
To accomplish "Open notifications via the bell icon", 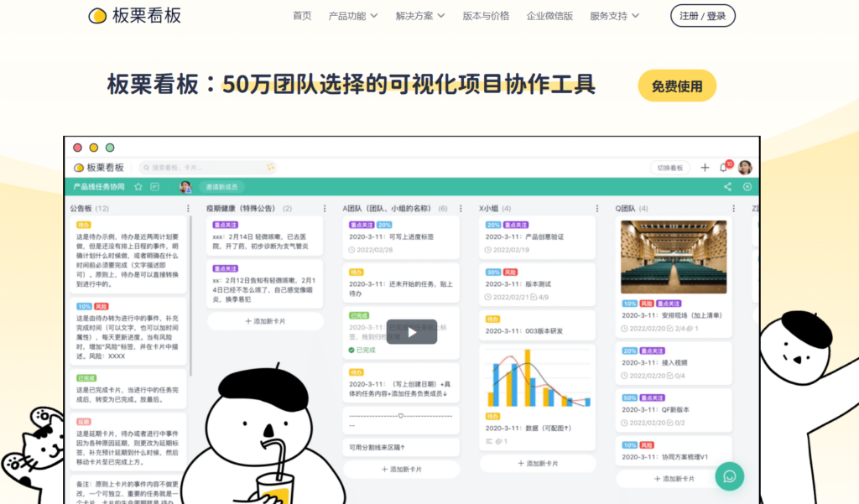I will coord(723,168).
